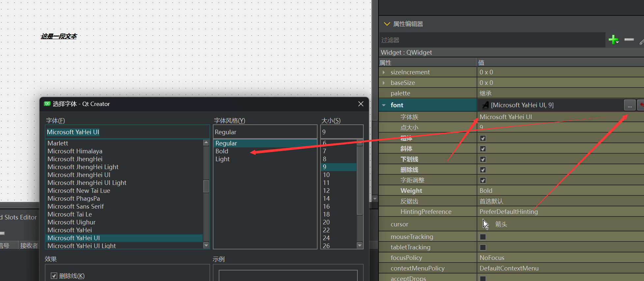Click the 字体(F) font name field
Screen dimensions: 644x281
click(x=127, y=132)
